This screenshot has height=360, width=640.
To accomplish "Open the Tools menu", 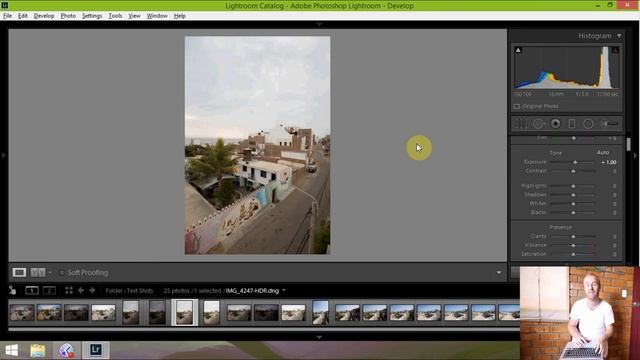I will click(115, 16).
